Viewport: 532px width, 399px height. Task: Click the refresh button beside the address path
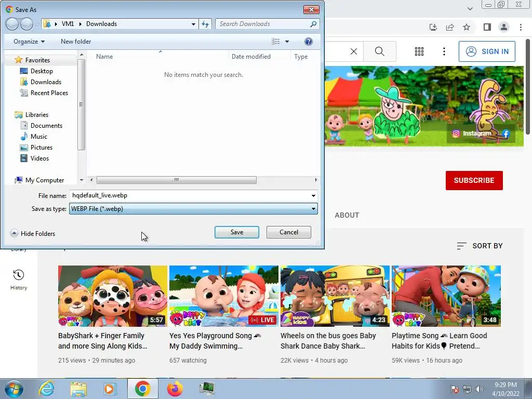205,24
